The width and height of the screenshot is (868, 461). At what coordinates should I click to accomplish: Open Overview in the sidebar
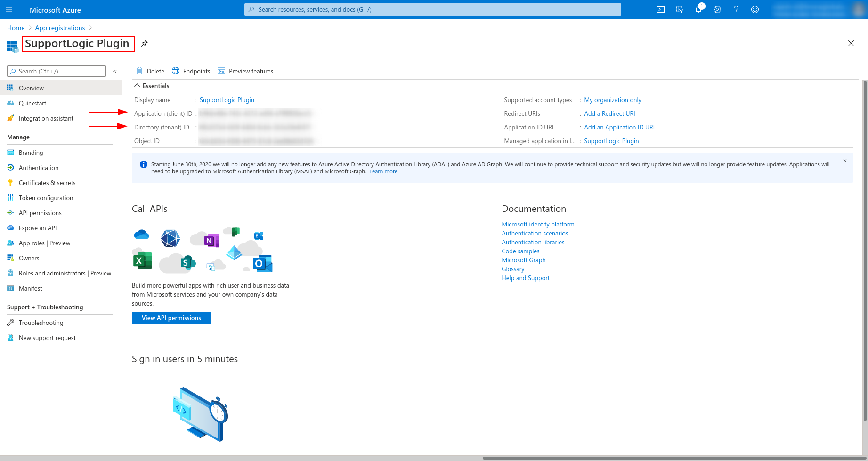tap(61, 88)
